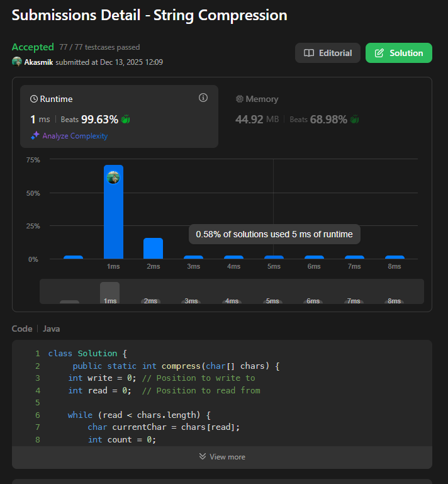Click the green Solution button
This screenshot has height=484, width=448.
pos(399,53)
